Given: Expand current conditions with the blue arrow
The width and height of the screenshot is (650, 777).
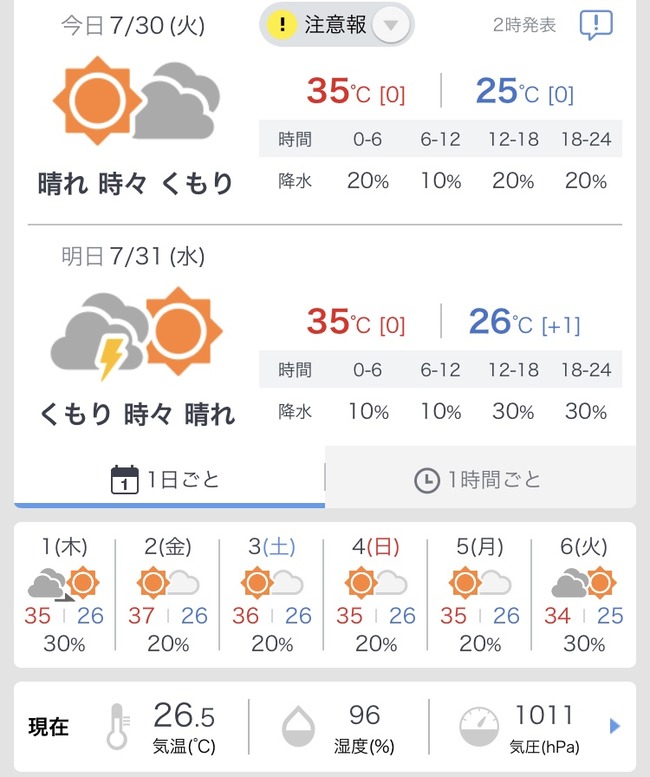Looking at the screenshot, I should (x=615, y=726).
